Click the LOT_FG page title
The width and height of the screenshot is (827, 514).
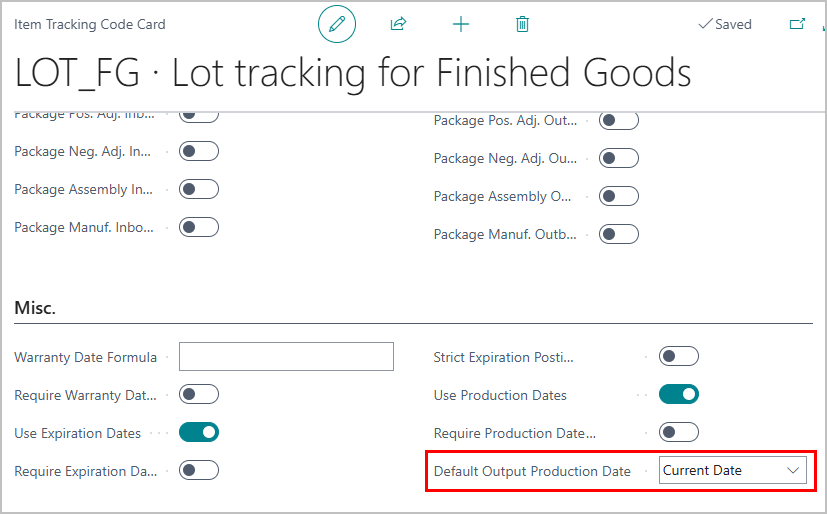click(353, 73)
